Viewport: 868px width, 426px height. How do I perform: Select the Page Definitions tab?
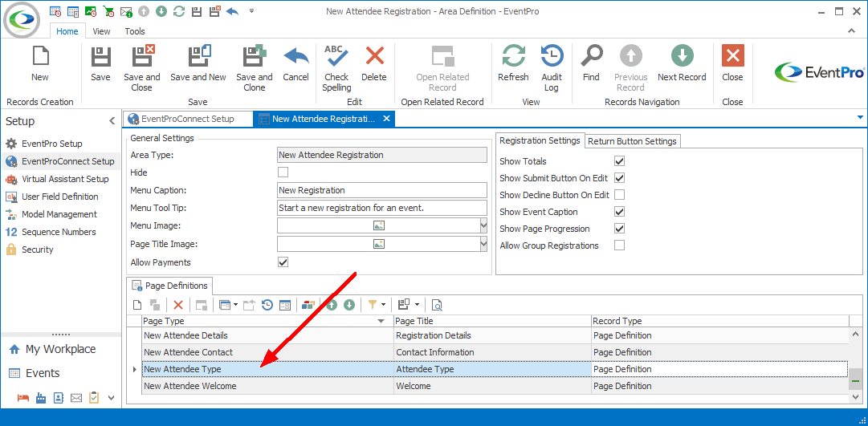point(170,286)
